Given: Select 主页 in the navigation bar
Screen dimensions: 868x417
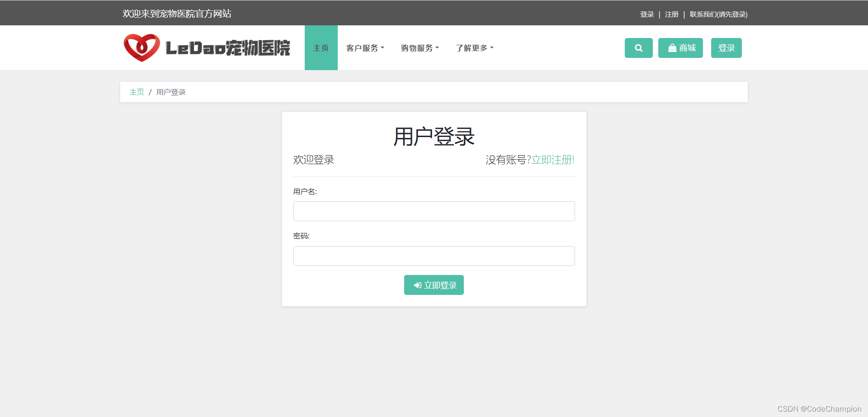Looking at the screenshot, I should pos(321,47).
